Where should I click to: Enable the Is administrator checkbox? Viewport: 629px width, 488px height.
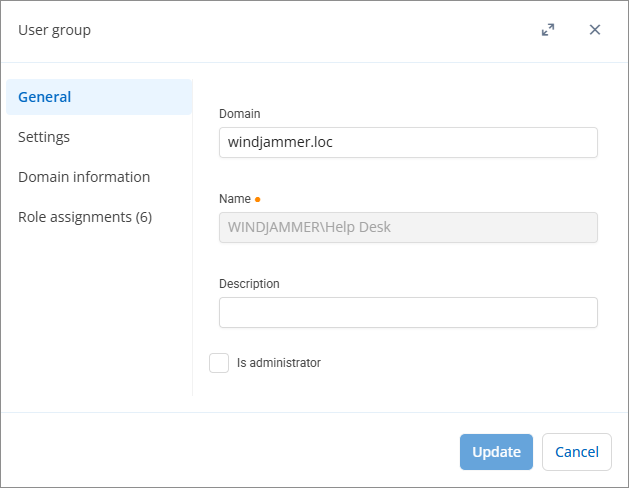[x=219, y=363]
